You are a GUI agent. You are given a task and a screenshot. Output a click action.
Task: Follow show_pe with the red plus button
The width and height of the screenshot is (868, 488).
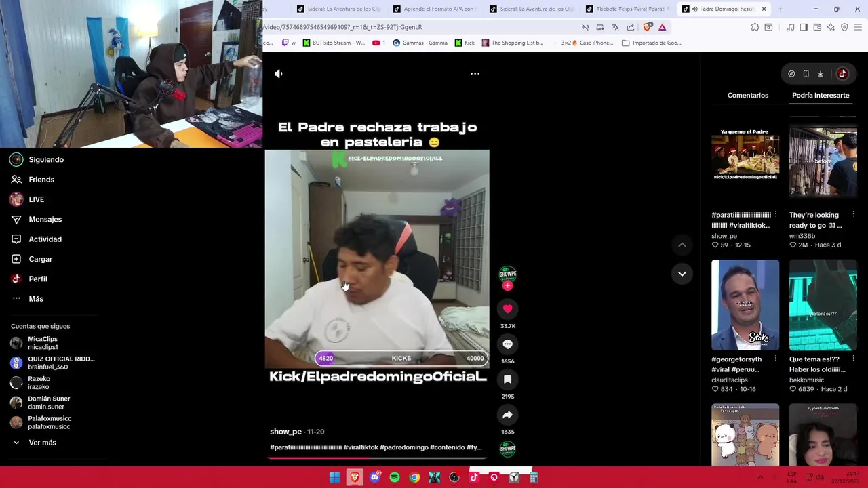507,286
